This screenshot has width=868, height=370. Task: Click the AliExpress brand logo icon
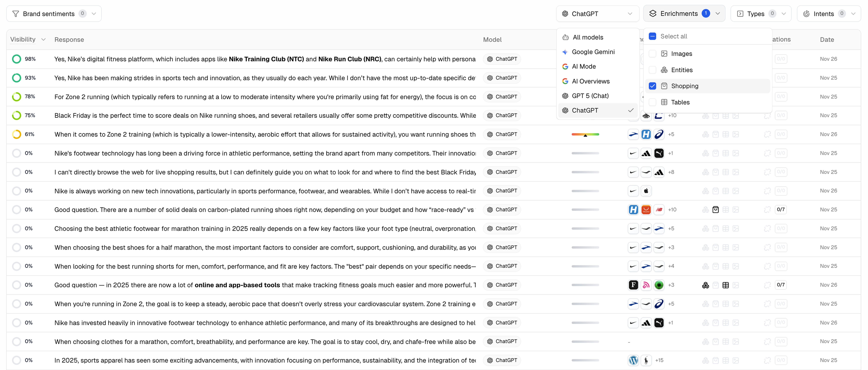coord(646,210)
